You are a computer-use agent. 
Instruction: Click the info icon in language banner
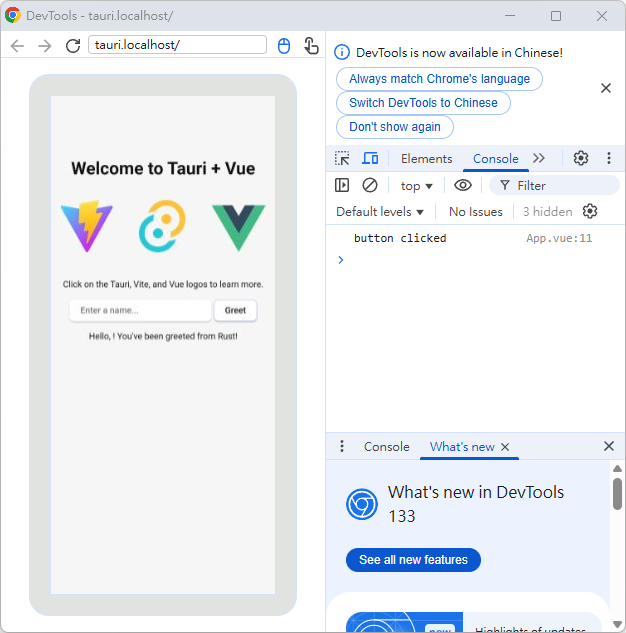[342, 52]
